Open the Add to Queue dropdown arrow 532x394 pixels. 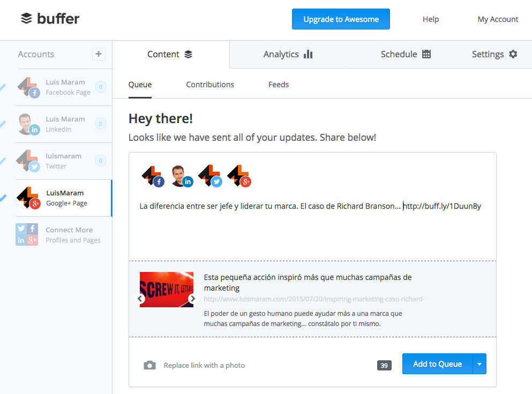coord(479,364)
